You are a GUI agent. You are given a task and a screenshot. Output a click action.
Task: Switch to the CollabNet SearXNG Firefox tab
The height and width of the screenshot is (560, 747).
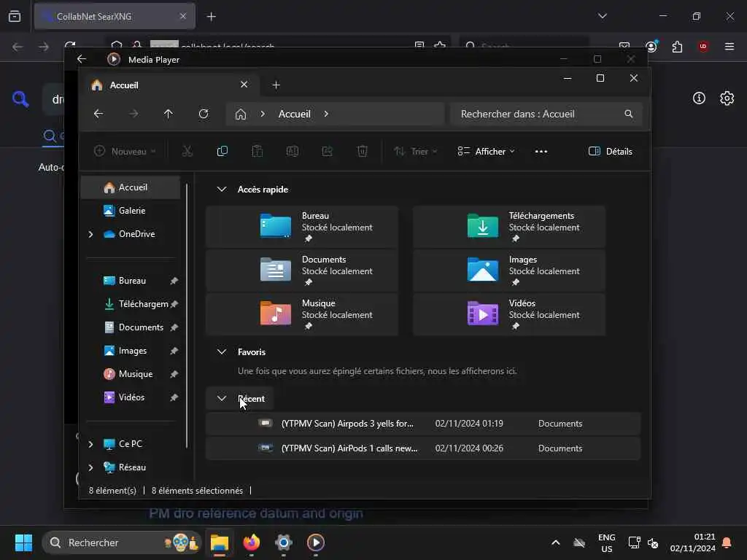(x=115, y=16)
